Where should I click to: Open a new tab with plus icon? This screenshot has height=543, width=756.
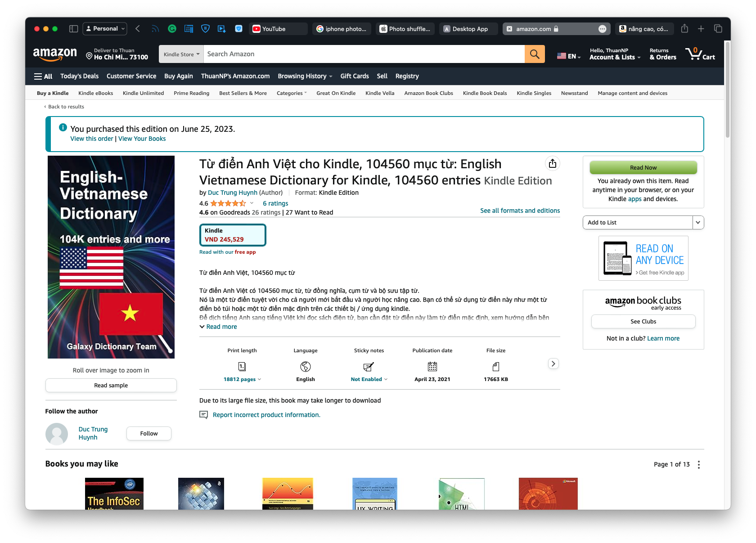coord(701,29)
